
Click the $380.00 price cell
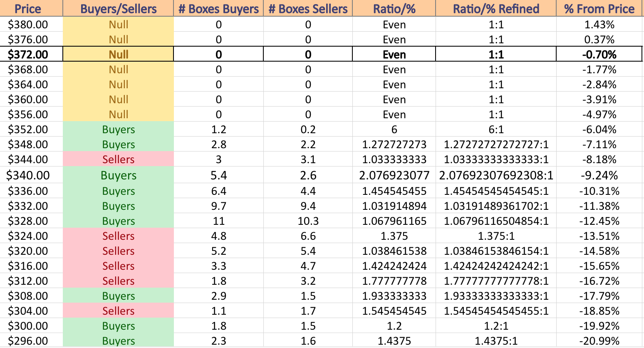click(31, 25)
